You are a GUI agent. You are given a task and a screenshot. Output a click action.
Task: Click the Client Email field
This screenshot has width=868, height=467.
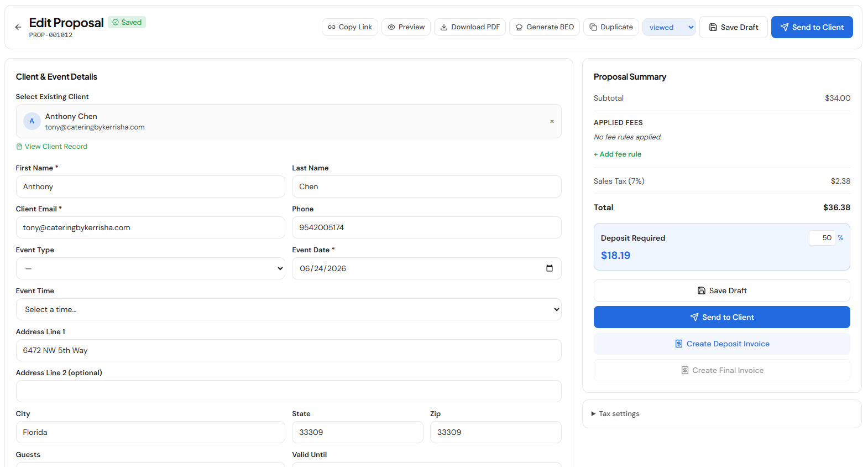150,227
